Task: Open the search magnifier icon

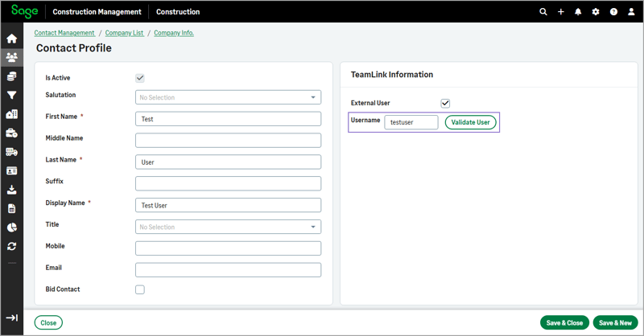Action: coord(543,12)
